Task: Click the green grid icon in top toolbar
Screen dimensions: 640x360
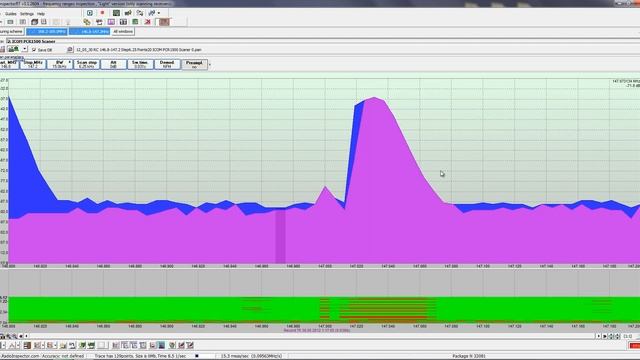Action: tap(116, 13)
